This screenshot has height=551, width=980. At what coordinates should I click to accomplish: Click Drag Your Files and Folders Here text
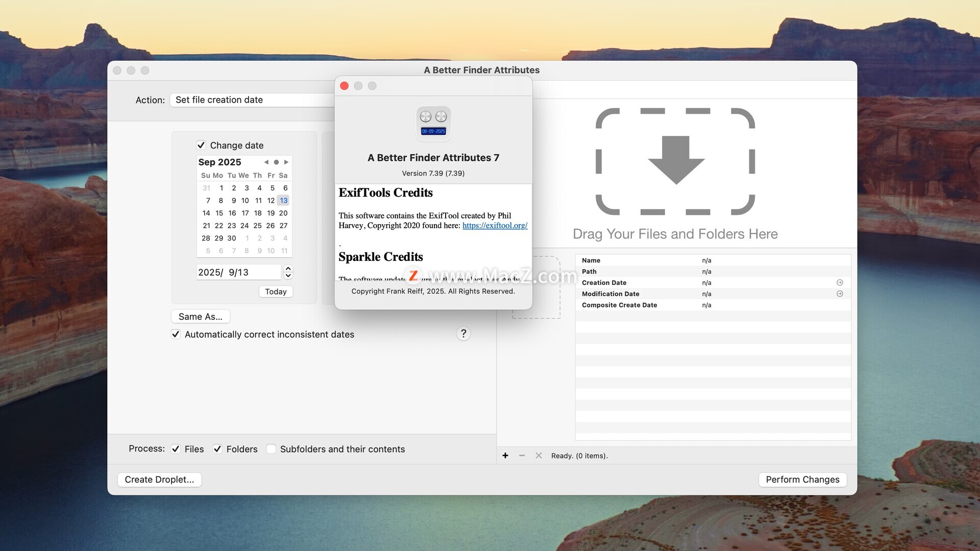point(675,234)
